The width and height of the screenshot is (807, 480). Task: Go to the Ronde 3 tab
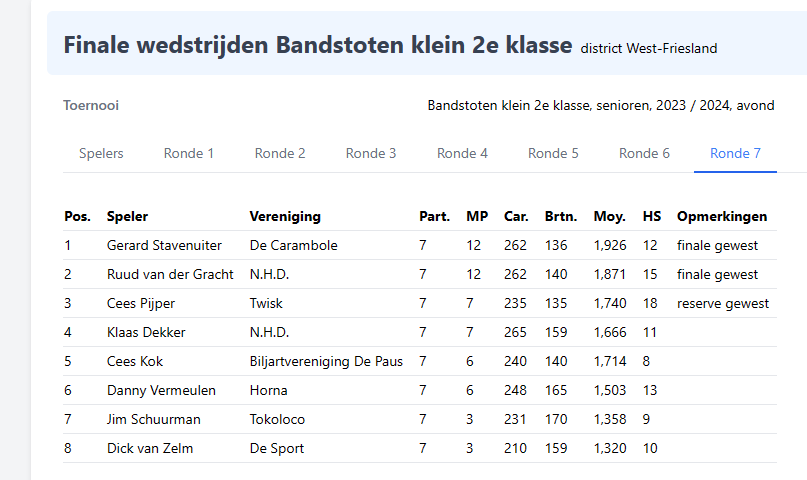(x=371, y=153)
